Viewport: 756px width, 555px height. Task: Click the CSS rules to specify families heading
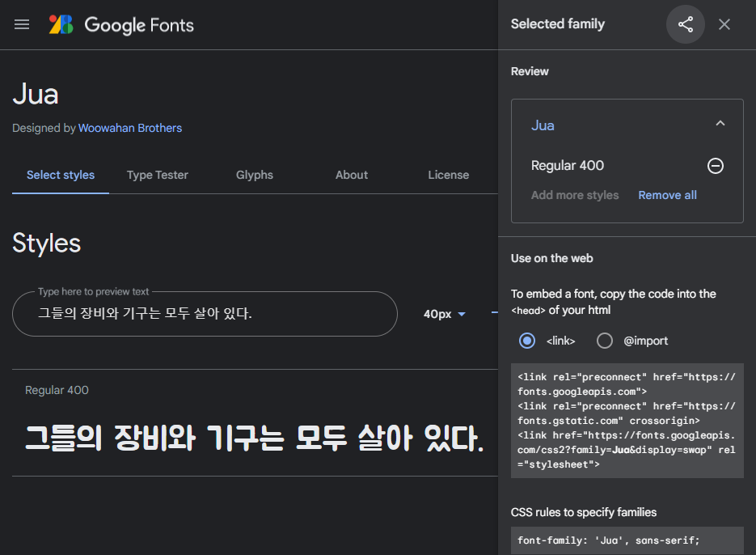point(584,512)
